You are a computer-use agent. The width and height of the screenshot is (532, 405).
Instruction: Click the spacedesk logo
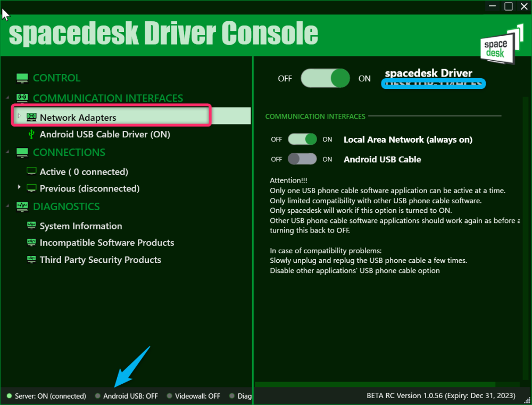pos(502,45)
